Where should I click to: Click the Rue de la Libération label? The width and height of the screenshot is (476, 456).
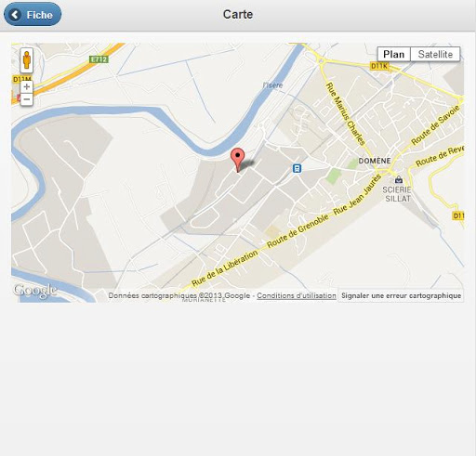(225, 267)
